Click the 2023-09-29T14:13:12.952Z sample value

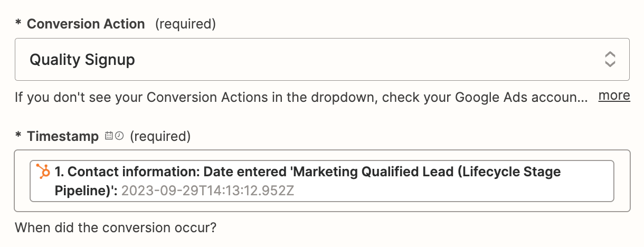point(207,191)
